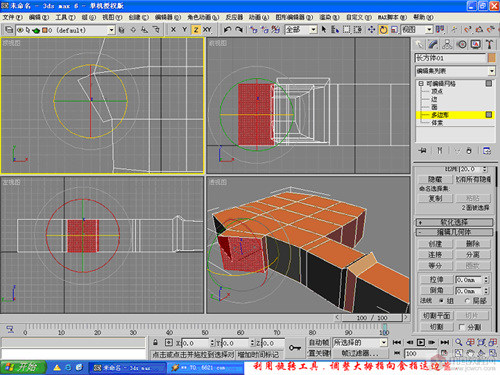
Task: Toggle the absolute/offset transform type-in icon
Action: tap(169, 342)
